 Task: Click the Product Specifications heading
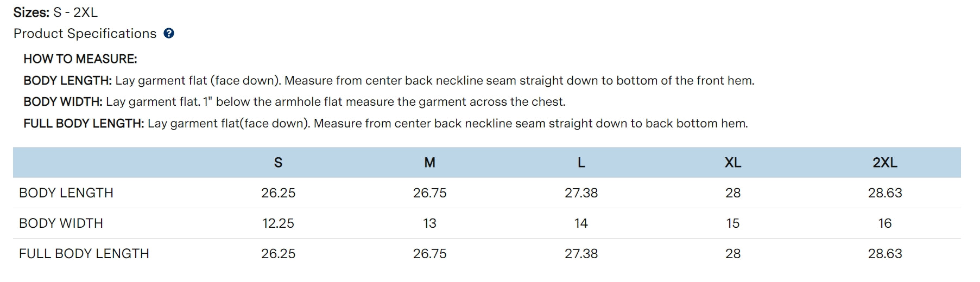pyautogui.click(x=85, y=34)
